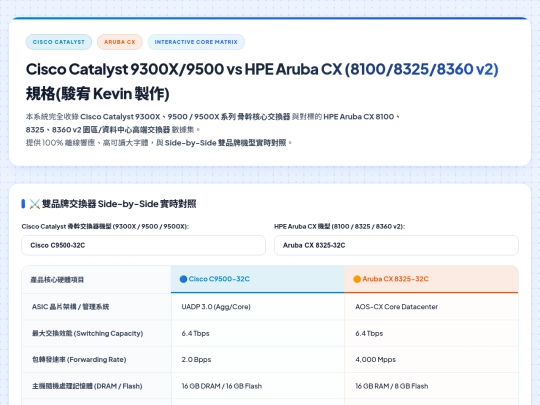The image size is (540, 405).
Task: Click the main page title heading
Action: point(262,81)
